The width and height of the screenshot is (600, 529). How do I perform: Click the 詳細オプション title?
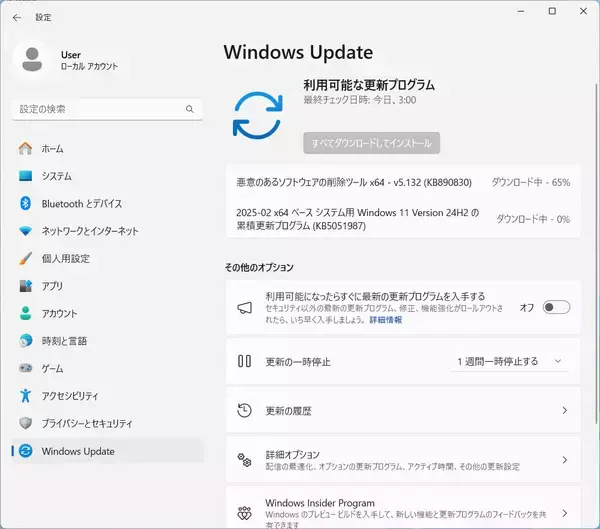pos(292,454)
